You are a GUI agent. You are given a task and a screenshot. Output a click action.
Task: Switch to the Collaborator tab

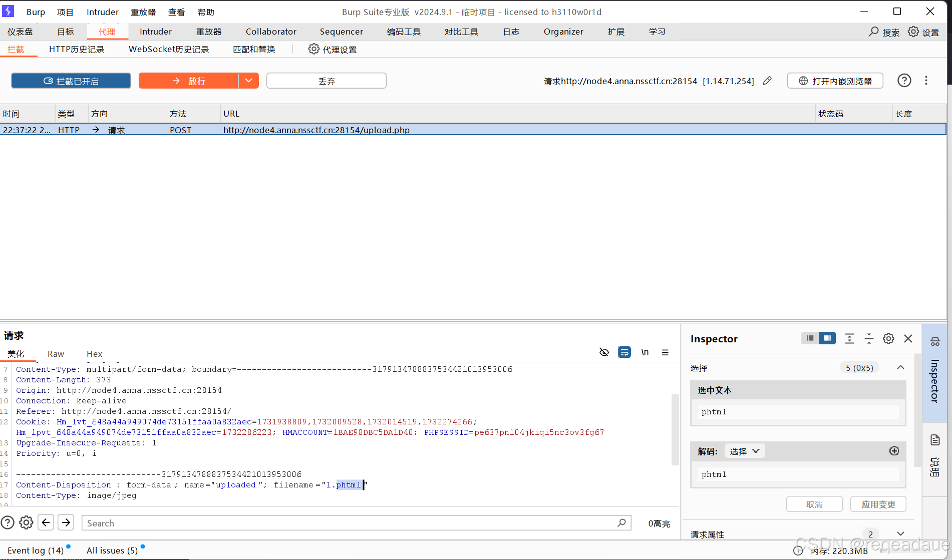[271, 32]
